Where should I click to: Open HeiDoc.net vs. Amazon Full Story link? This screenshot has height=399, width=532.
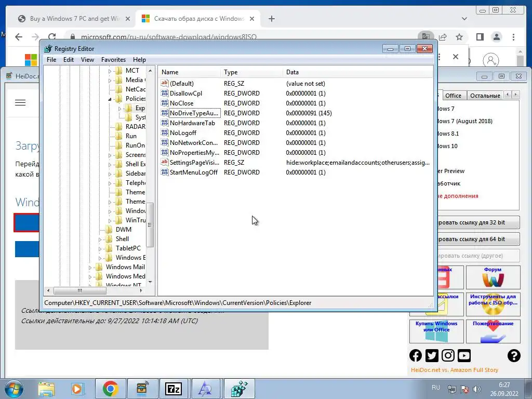[454, 370]
